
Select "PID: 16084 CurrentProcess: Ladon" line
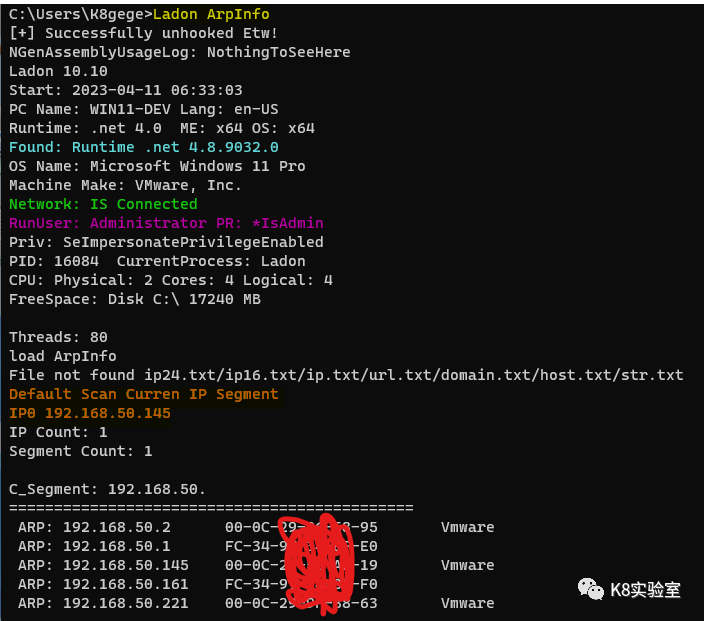[157, 261]
